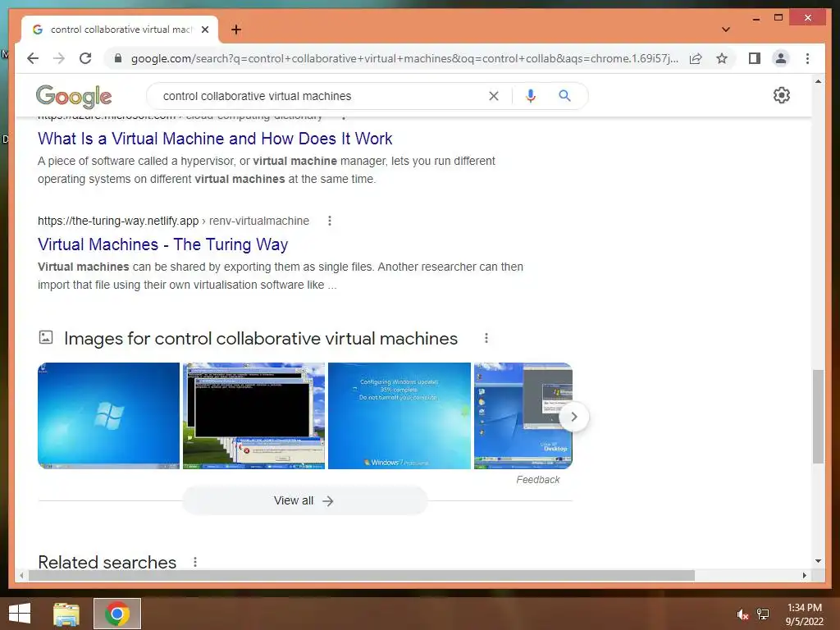Click the address bar URL
This screenshot has width=840, height=630.
tap(404, 58)
